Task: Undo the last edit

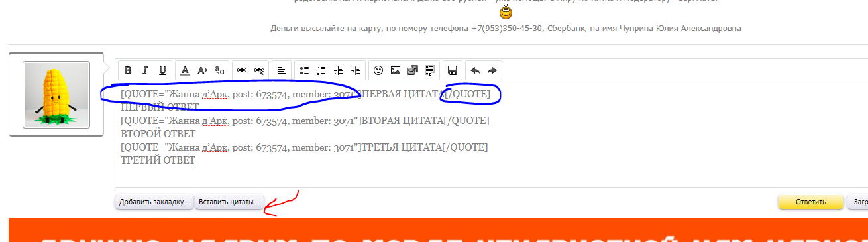Action: (x=474, y=70)
